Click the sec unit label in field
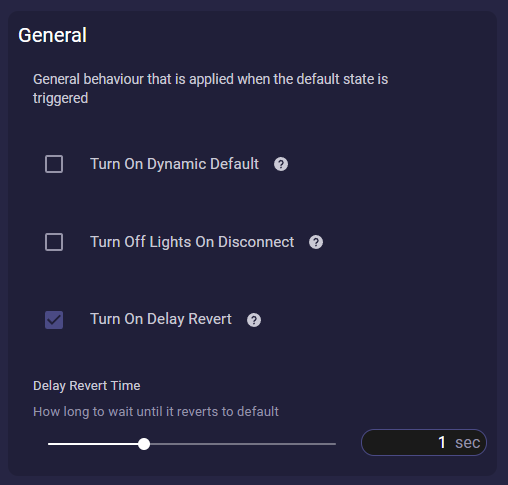The width and height of the screenshot is (508, 485). (467, 443)
